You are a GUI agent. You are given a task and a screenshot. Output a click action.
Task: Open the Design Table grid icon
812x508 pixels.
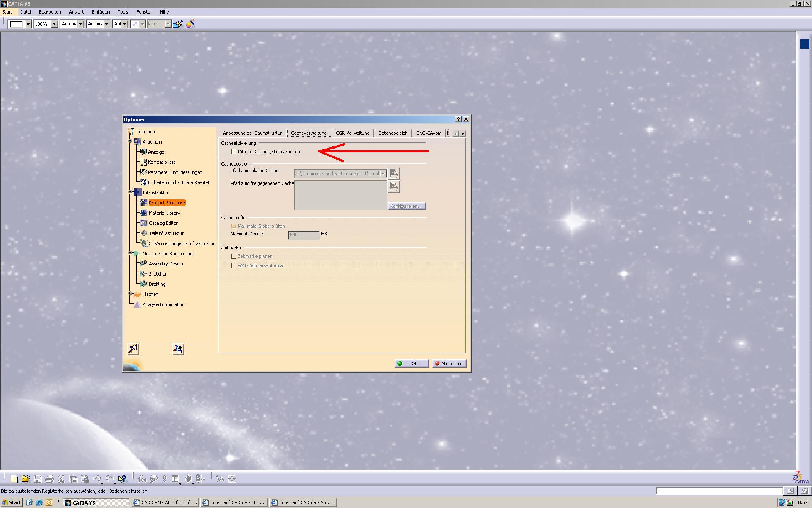tap(175, 479)
